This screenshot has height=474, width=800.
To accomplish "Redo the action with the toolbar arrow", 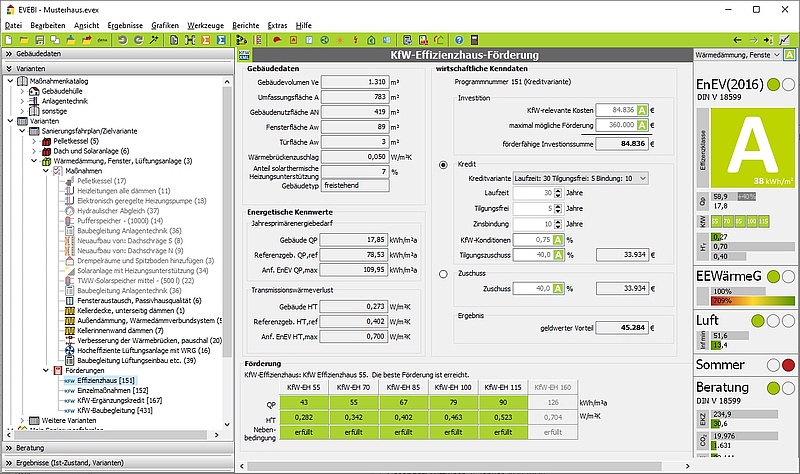I will pyautogui.click(x=138, y=40).
